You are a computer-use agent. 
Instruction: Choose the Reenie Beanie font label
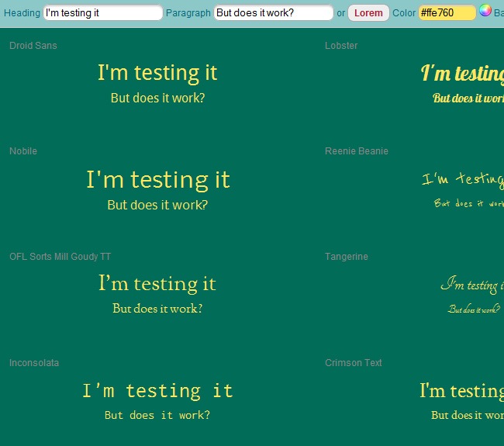coord(357,151)
